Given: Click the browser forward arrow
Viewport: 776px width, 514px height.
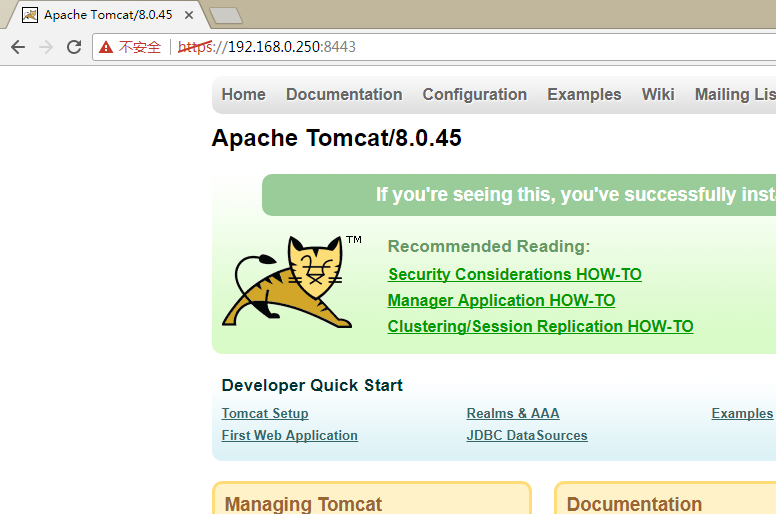Looking at the screenshot, I should click(x=46, y=47).
